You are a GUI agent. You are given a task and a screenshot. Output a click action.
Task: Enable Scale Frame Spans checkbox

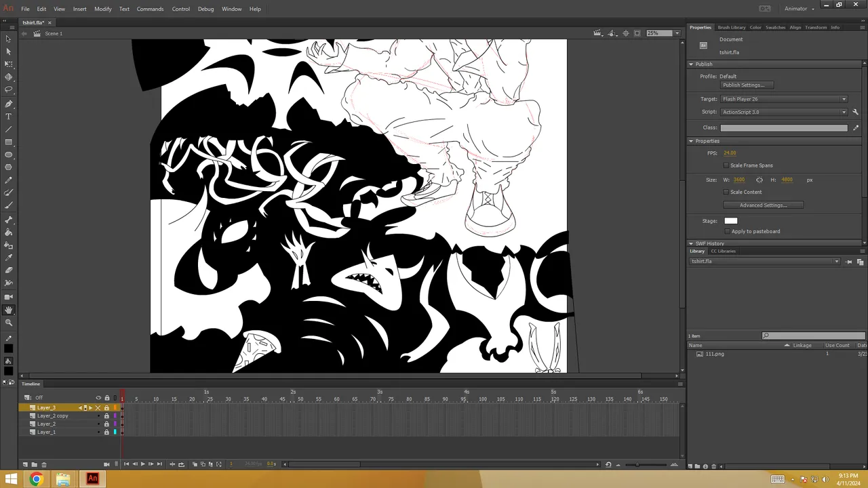click(726, 165)
